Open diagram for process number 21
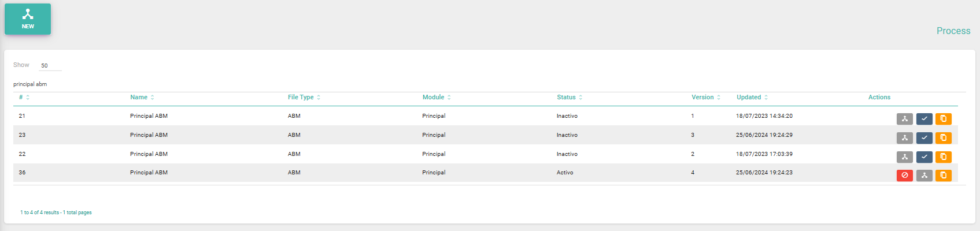980x231 pixels. pos(905,119)
